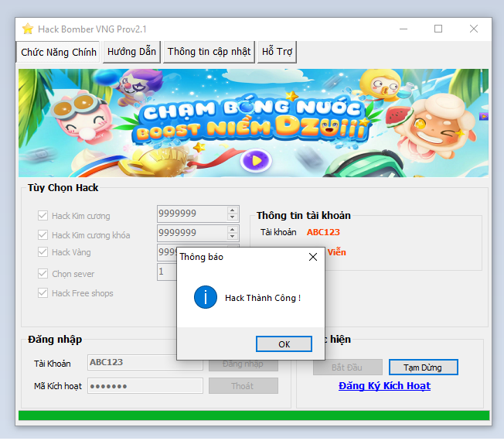This screenshot has width=504, height=441.
Task: Decrease Hack Kim cương khóa value down arrow
Action: tap(232, 237)
